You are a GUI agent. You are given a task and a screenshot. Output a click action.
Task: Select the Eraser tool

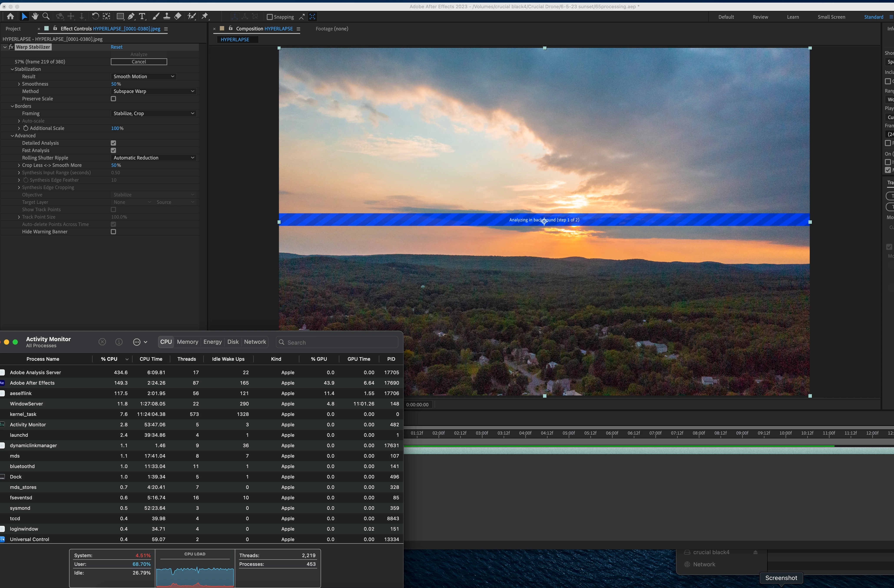[178, 17]
